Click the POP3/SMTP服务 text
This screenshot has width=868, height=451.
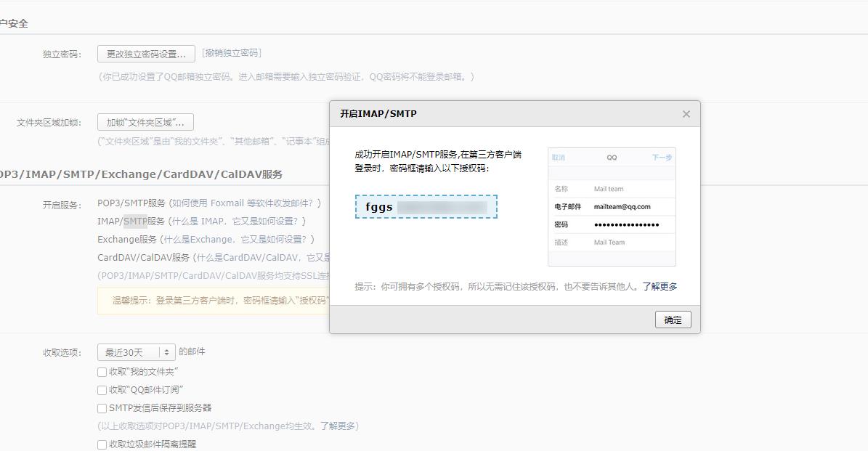pos(131,203)
